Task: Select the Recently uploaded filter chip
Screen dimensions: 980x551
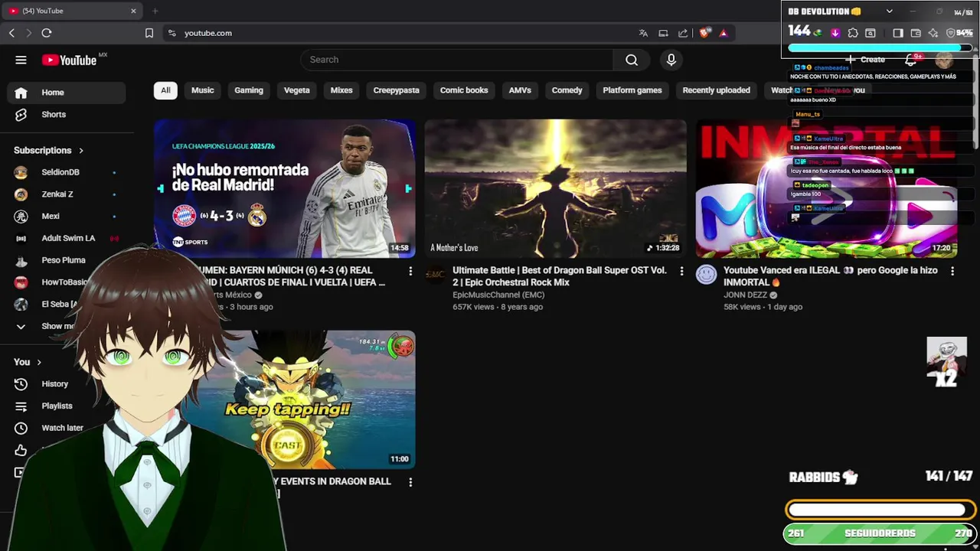Action: (717, 90)
